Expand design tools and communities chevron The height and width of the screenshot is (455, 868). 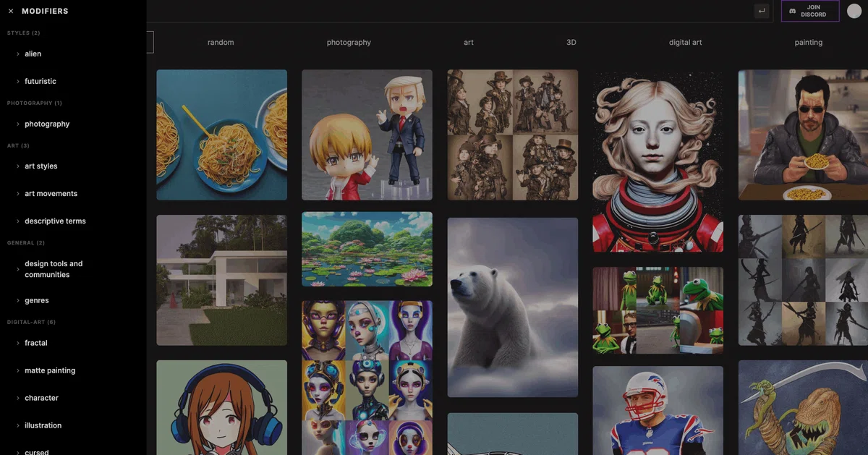(18, 270)
